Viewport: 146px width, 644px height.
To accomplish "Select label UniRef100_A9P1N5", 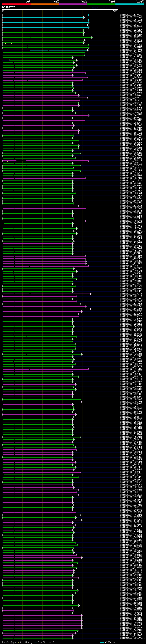I will point(131,120).
